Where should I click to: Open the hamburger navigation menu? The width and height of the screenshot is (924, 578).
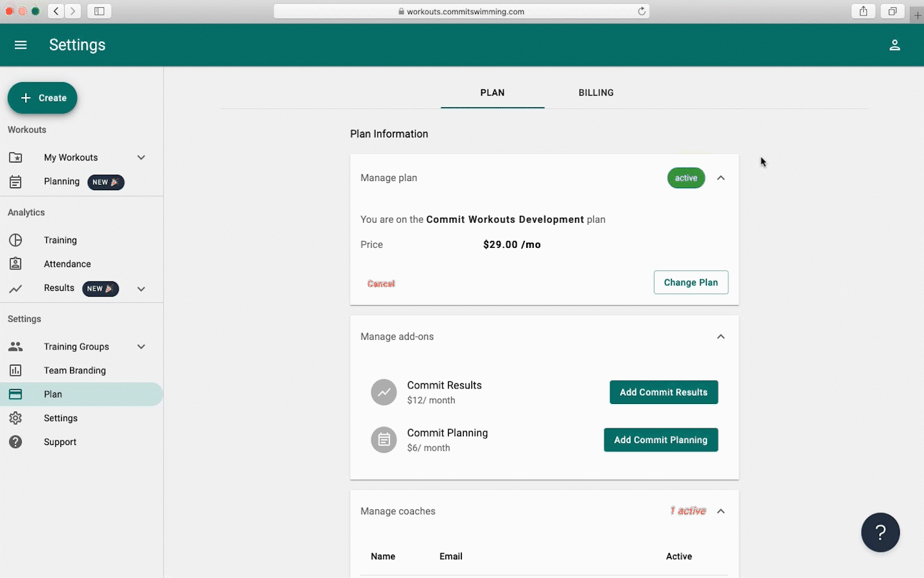21,45
